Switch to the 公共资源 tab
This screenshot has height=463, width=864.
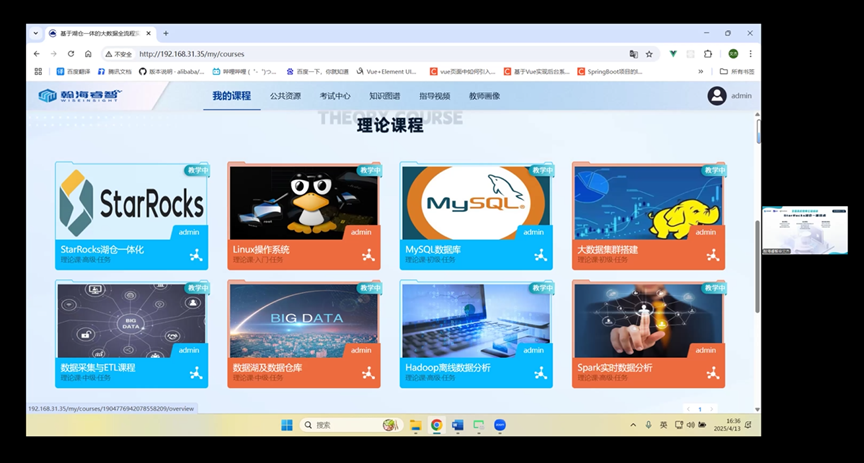click(x=285, y=96)
